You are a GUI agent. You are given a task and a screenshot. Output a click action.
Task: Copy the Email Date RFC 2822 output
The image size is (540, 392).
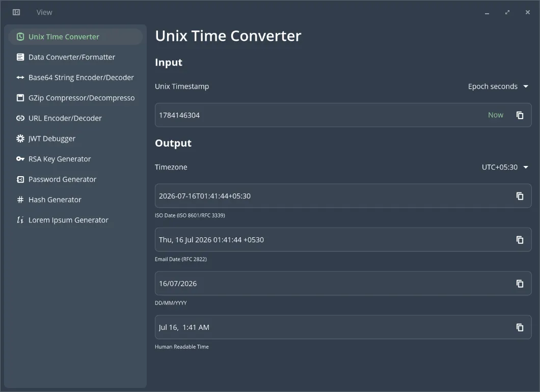(520, 240)
